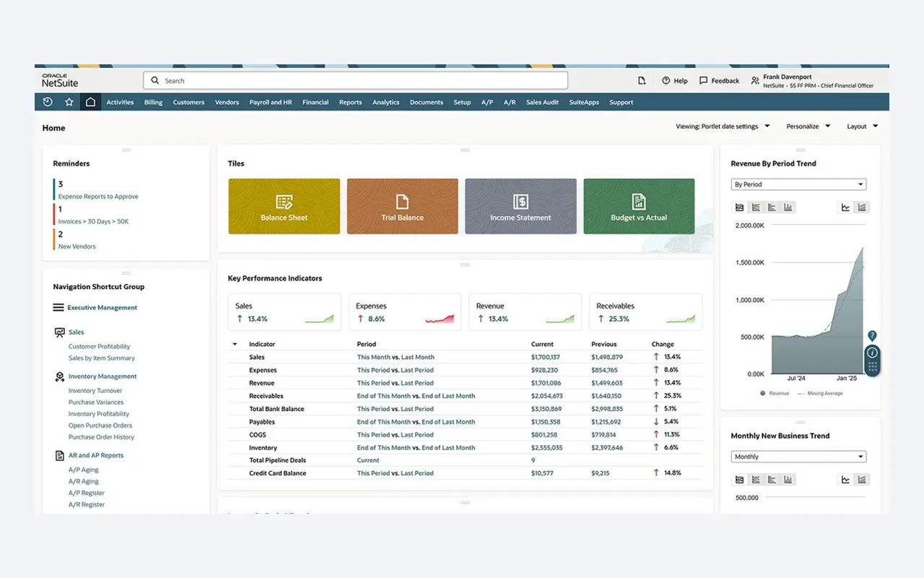Open the Financial menu
Image resolution: width=924 pixels, height=578 pixels.
click(315, 102)
